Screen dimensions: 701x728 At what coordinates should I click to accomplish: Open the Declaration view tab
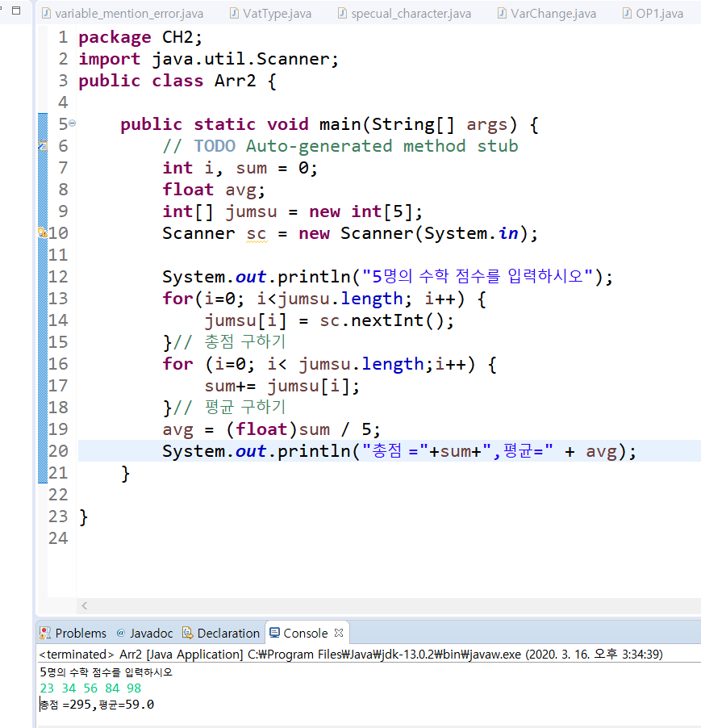[221, 634]
